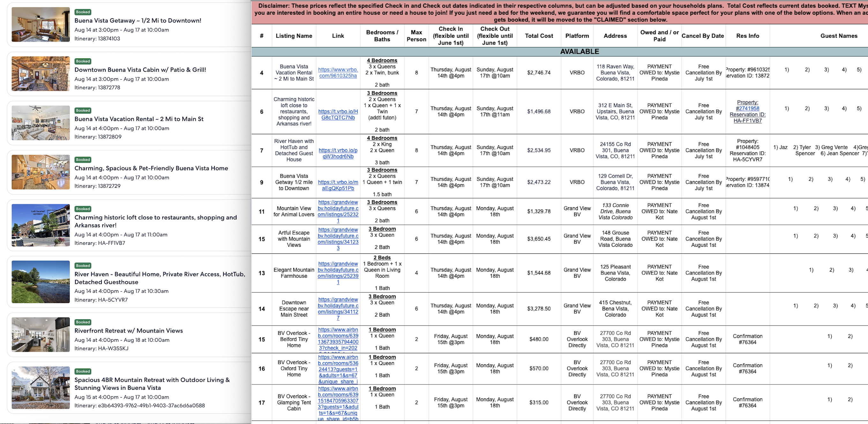The image size is (868, 424).
Task: Click the $315.00 total cost cell
Action: tap(539, 402)
